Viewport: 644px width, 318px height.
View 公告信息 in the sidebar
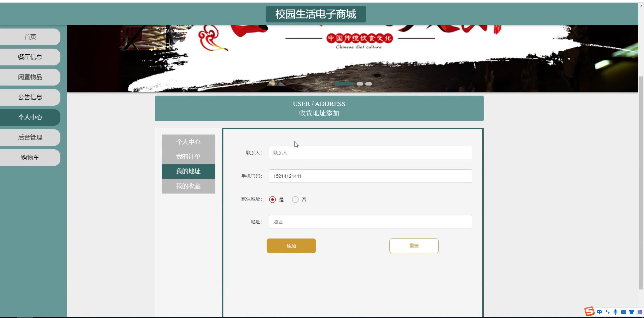30,97
